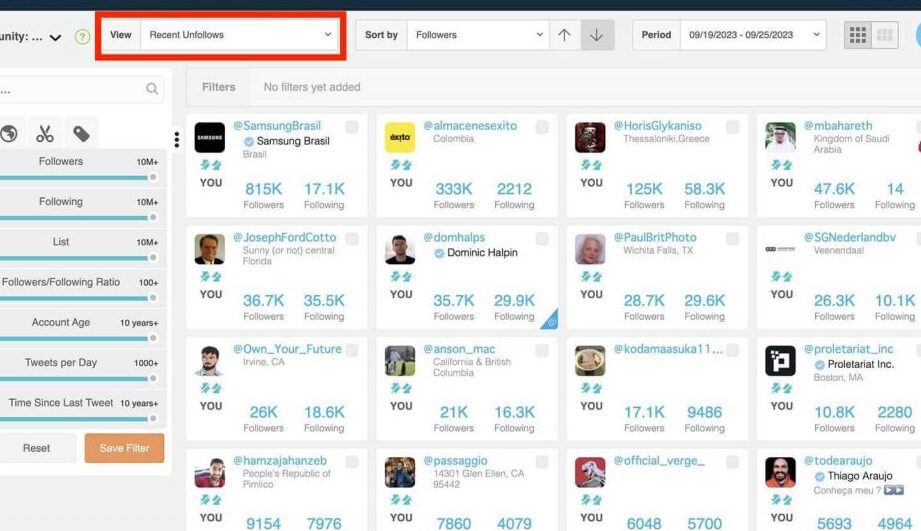Open the @mbahareth profile link
921x531 pixels.
pos(838,126)
